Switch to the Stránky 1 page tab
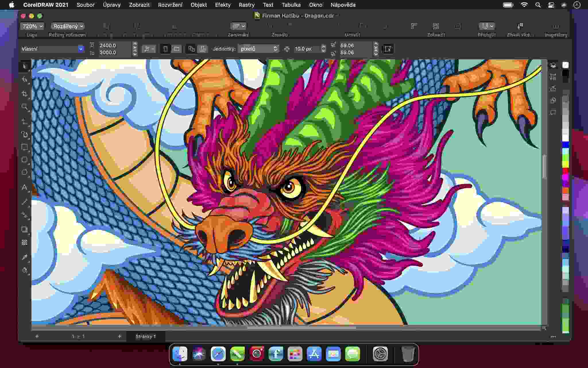 click(x=146, y=336)
